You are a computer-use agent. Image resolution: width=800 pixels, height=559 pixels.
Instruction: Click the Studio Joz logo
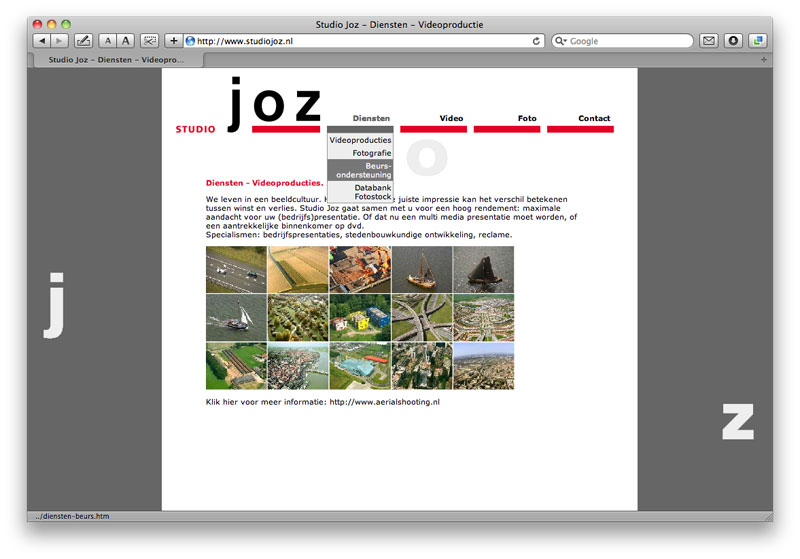(x=248, y=106)
